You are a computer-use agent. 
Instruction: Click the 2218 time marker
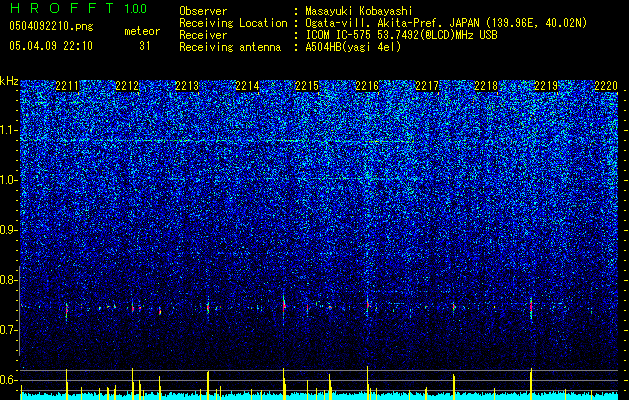pos(486,86)
